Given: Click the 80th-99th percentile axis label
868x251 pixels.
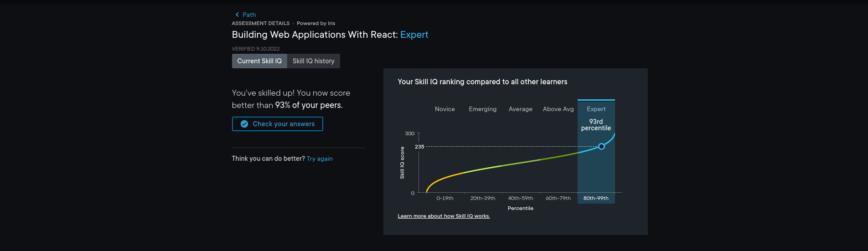Looking at the screenshot, I should [x=596, y=198].
